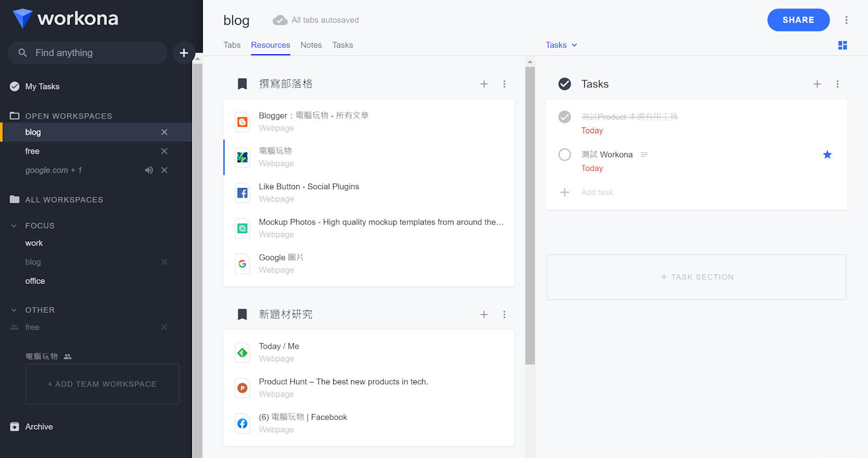The width and height of the screenshot is (868, 458).
Task: Click the SHARE button
Action: [799, 20]
